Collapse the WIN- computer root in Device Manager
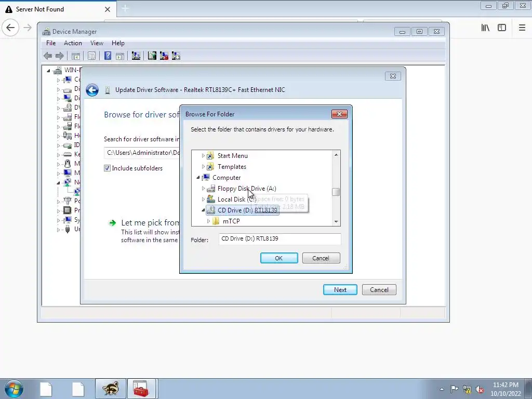This screenshot has width=532, height=399. 48,71
